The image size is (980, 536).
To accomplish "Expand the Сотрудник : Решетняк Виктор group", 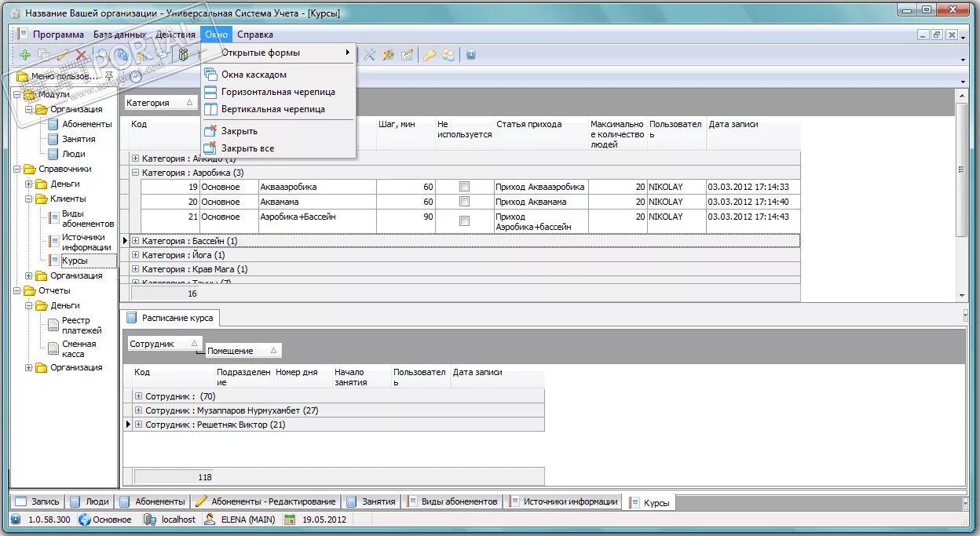I will tap(138, 425).
